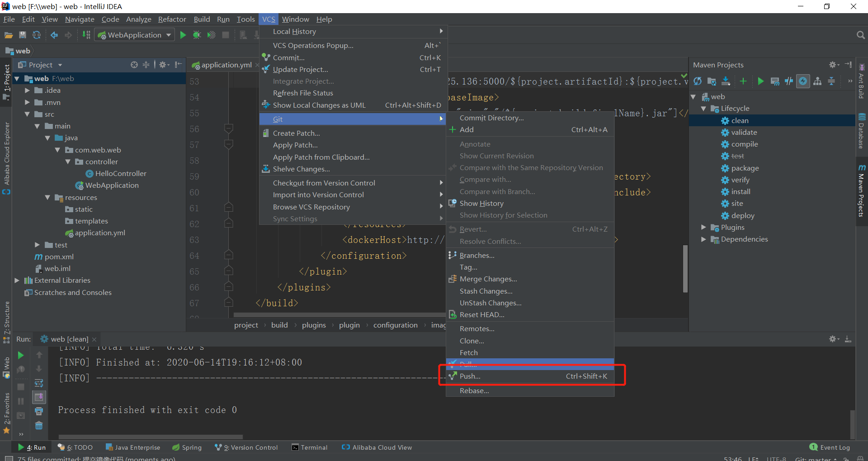The image size is (868, 461).
Task: Expand the .mvn folder
Action: pyautogui.click(x=27, y=102)
